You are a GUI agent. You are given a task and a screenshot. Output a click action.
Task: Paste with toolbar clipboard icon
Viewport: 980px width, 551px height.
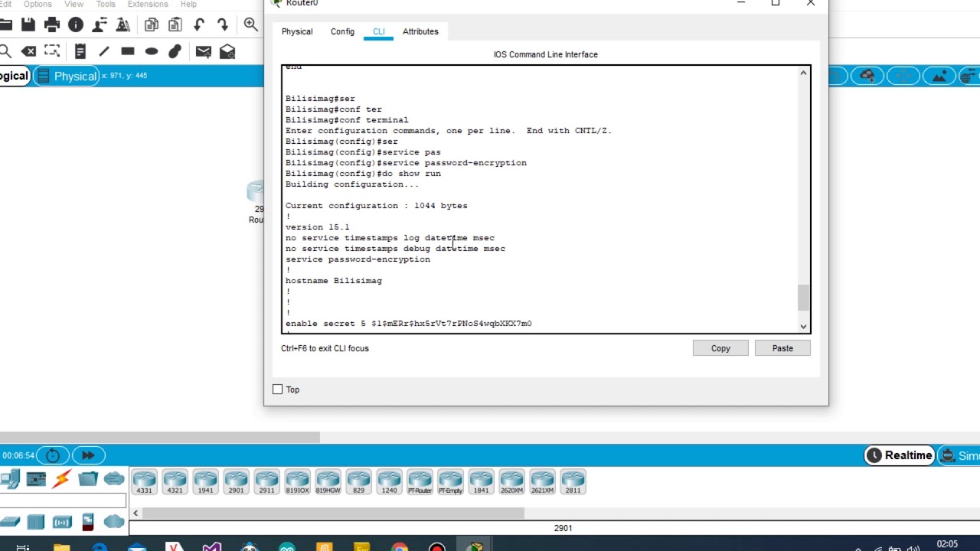pyautogui.click(x=175, y=25)
